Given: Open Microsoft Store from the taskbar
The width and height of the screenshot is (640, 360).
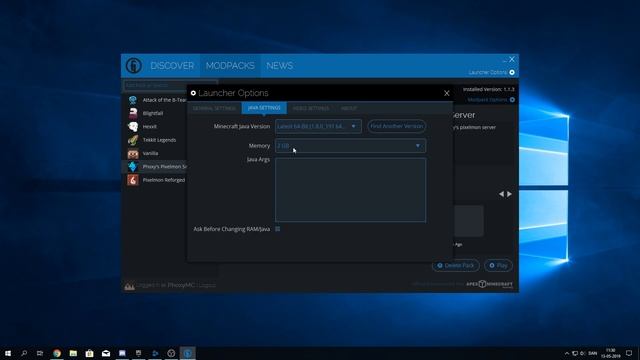Looking at the screenshot, I should click(89, 353).
